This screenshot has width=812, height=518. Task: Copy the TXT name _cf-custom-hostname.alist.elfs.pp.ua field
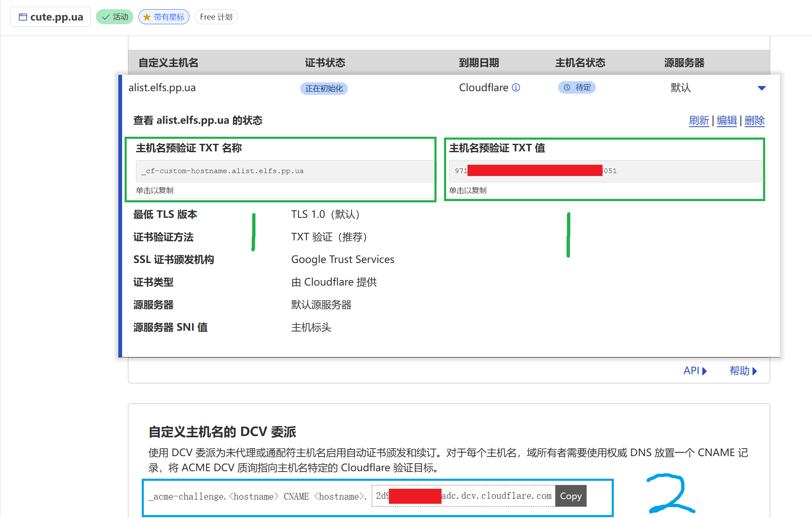pos(285,171)
